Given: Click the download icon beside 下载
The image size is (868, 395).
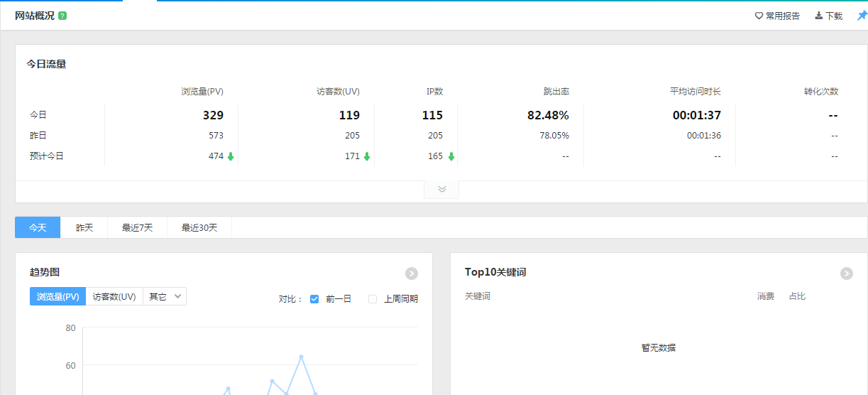Looking at the screenshot, I should click(x=818, y=16).
